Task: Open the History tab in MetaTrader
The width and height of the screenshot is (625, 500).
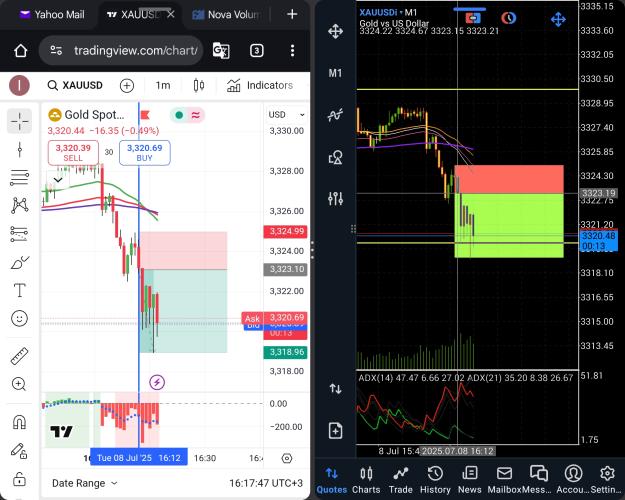Action: [x=435, y=480]
